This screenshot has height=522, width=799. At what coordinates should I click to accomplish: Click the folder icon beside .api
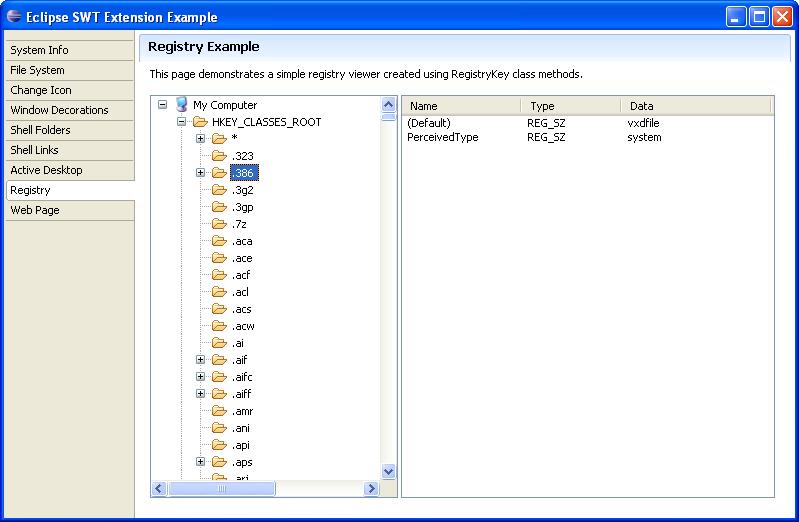pyautogui.click(x=219, y=445)
